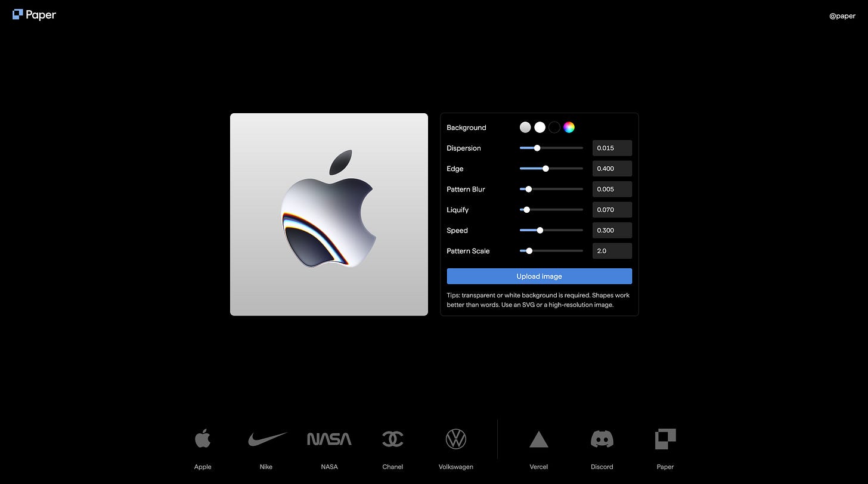
Task: Select the Nike swoosh preset
Action: coord(266,440)
